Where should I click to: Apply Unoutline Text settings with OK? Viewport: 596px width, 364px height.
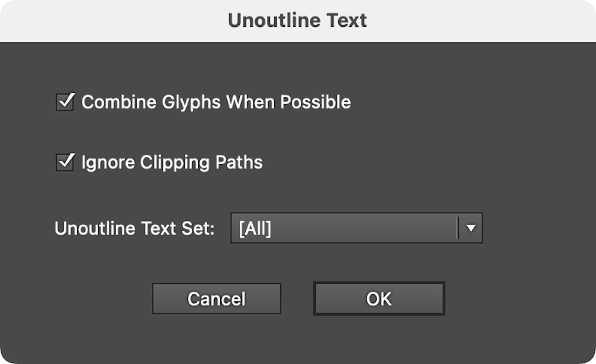379,299
